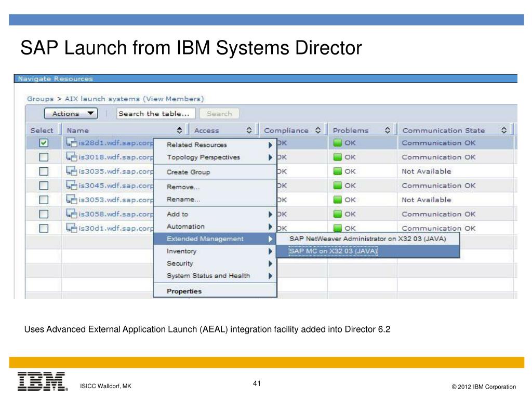Click green Problems status icon for is30d1

(337, 228)
